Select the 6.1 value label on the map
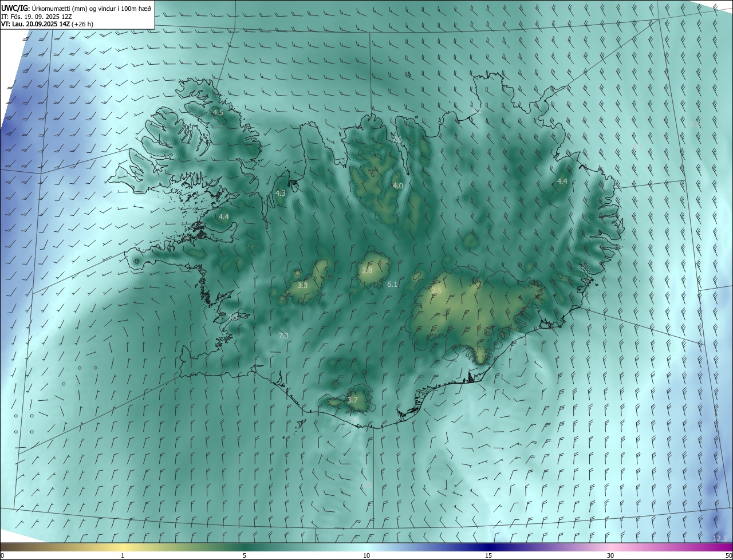Image resolution: width=733 pixels, height=560 pixels. click(392, 284)
